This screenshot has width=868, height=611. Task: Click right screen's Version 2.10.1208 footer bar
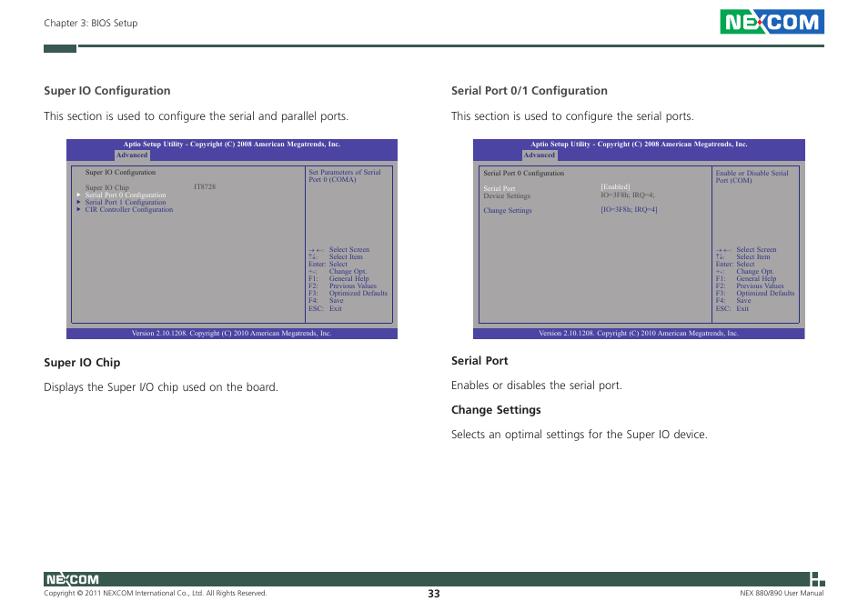click(x=639, y=333)
